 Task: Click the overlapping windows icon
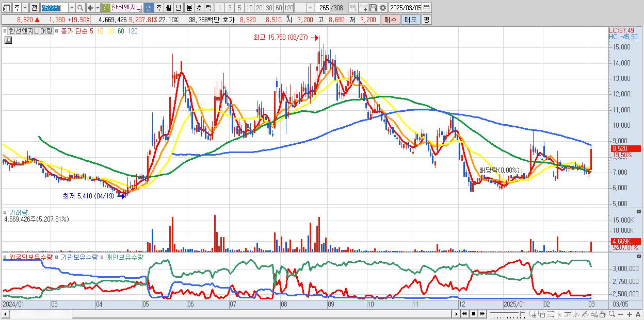[x=541, y=314]
